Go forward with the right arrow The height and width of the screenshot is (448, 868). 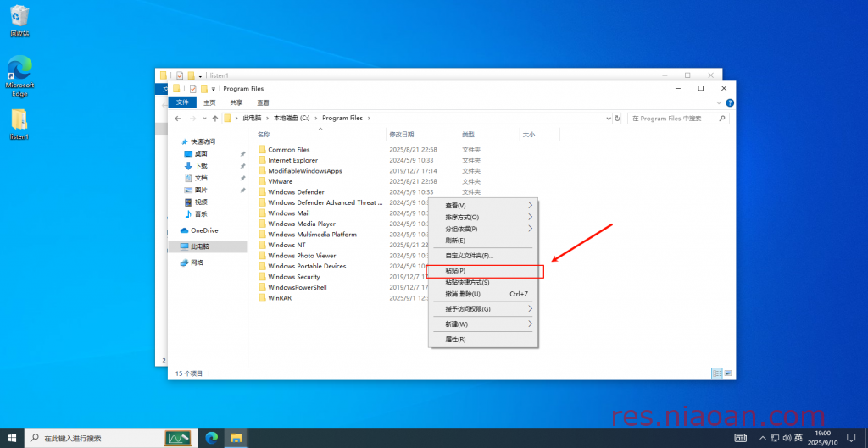pos(192,119)
